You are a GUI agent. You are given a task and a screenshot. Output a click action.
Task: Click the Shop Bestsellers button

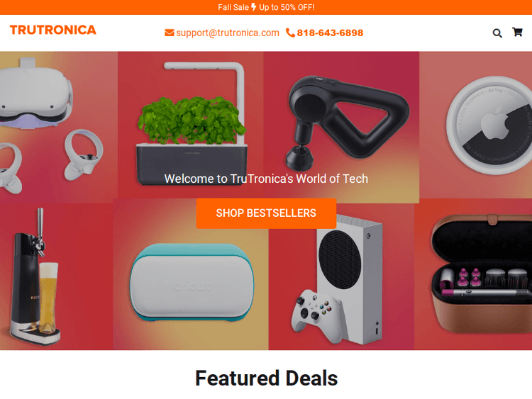tap(266, 213)
